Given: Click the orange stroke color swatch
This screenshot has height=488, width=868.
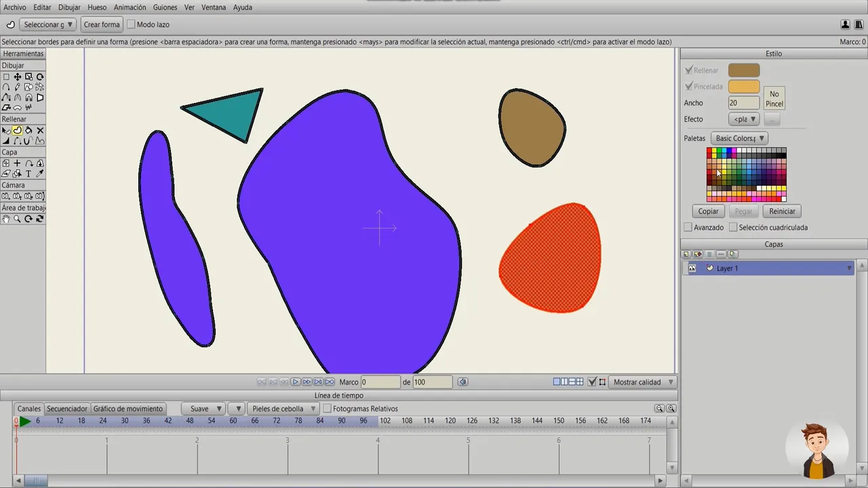Looking at the screenshot, I should click(744, 87).
